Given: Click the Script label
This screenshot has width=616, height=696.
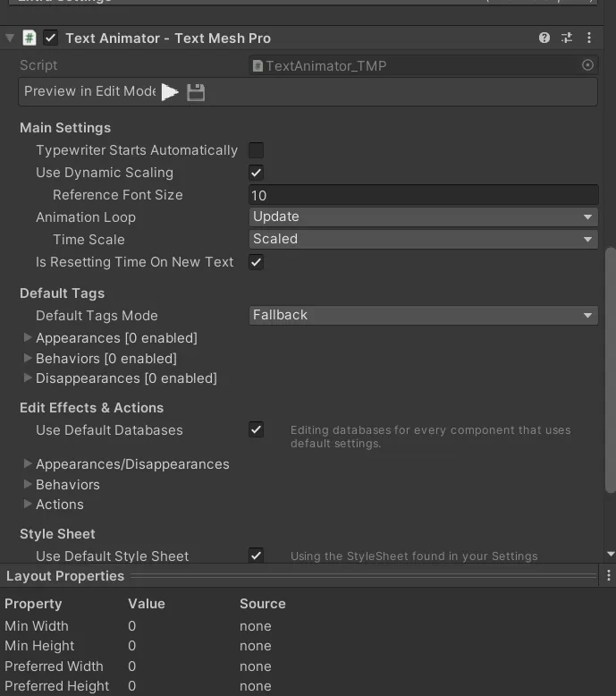Looking at the screenshot, I should click(x=38, y=65).
